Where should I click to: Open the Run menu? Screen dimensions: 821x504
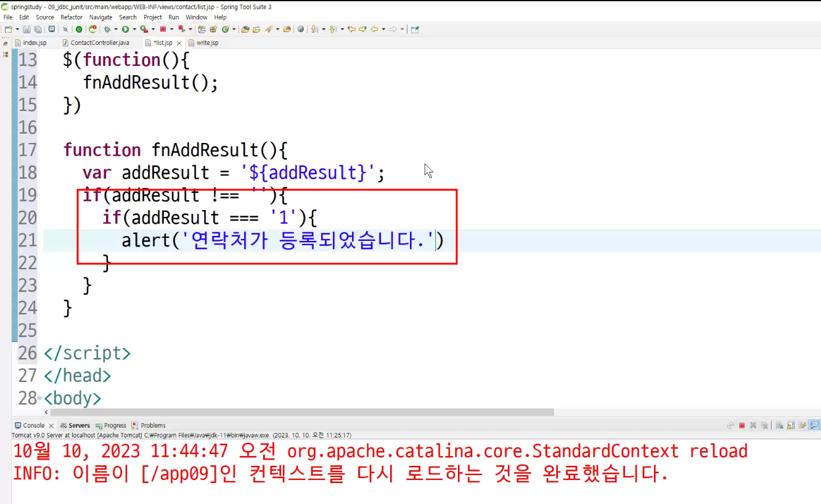tap(174, 17)
